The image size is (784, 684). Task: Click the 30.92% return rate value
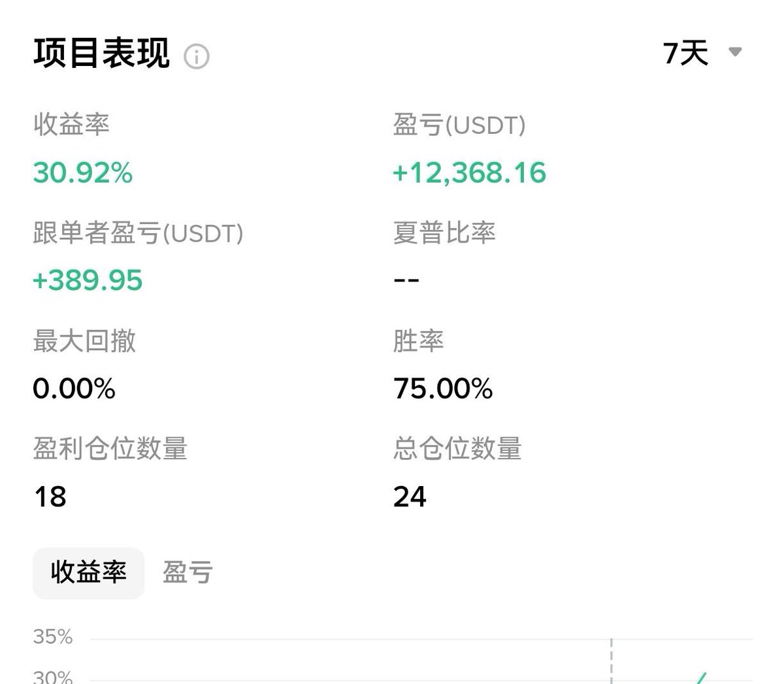[x=83, y=173]
